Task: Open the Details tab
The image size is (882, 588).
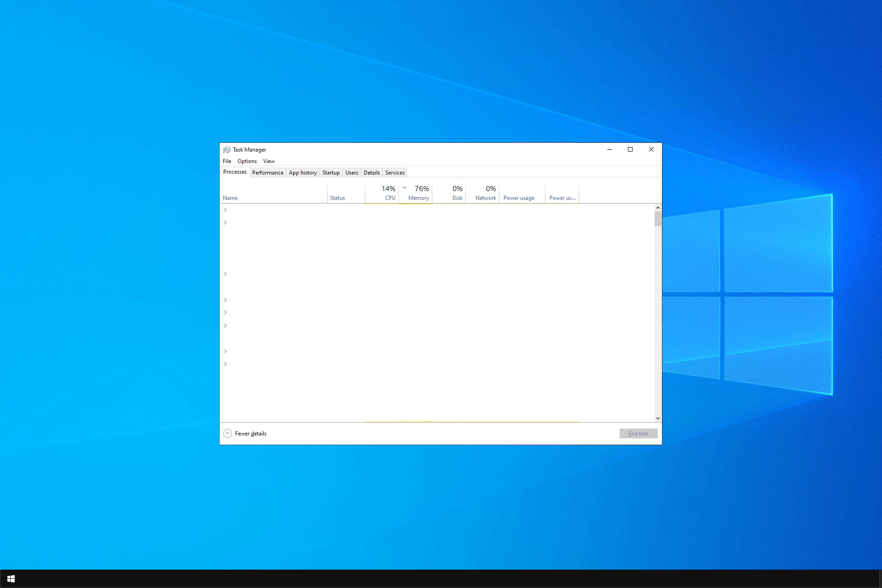Action: (x=372, y=173)
